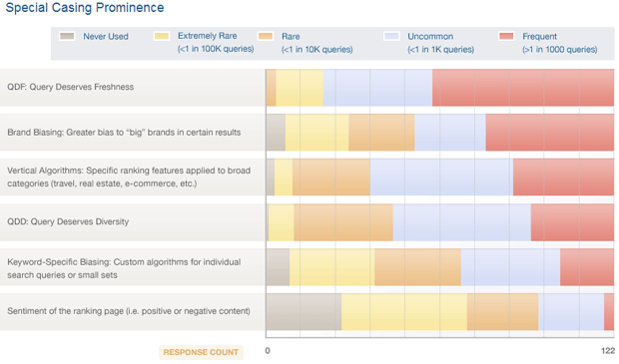This screenshot has width=619, height=364.
Task: Select the QDF: Query Deserves Freshness row label
Action: coord(71,87)
